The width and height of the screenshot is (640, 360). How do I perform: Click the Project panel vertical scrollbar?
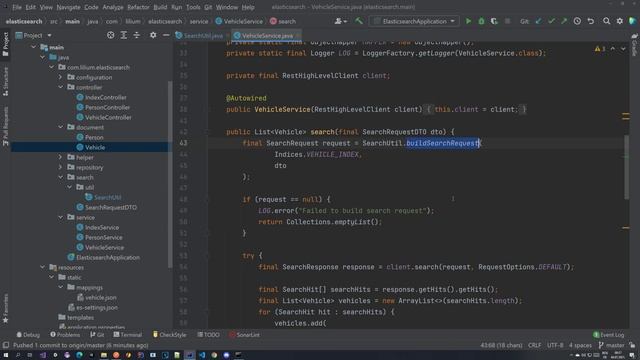(170, 174)
